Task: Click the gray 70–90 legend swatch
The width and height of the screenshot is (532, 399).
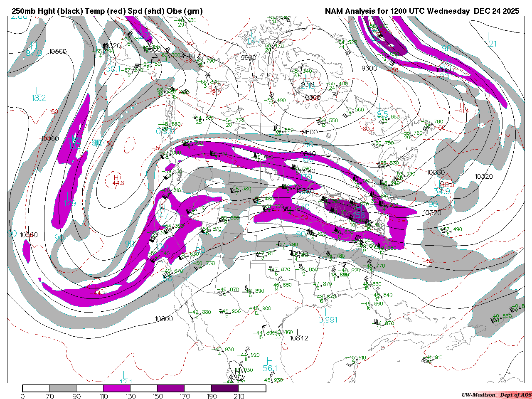Action: coord(63,388)
